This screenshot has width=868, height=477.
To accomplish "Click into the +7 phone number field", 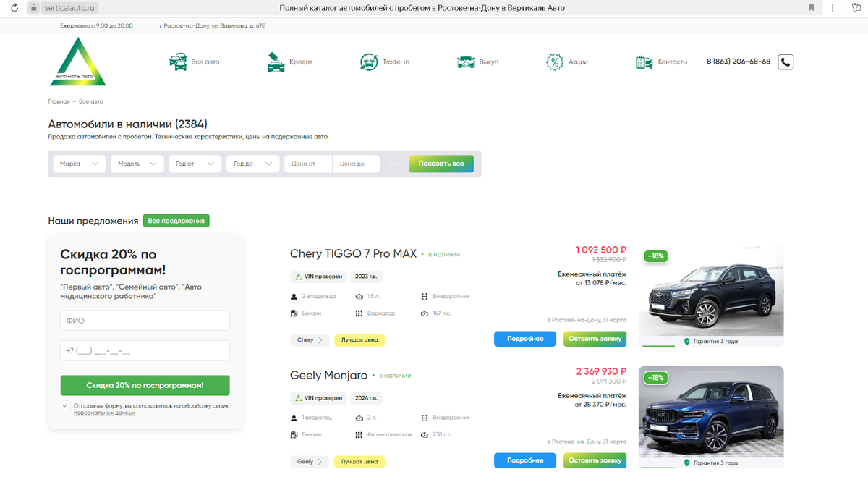I will 145,351.
